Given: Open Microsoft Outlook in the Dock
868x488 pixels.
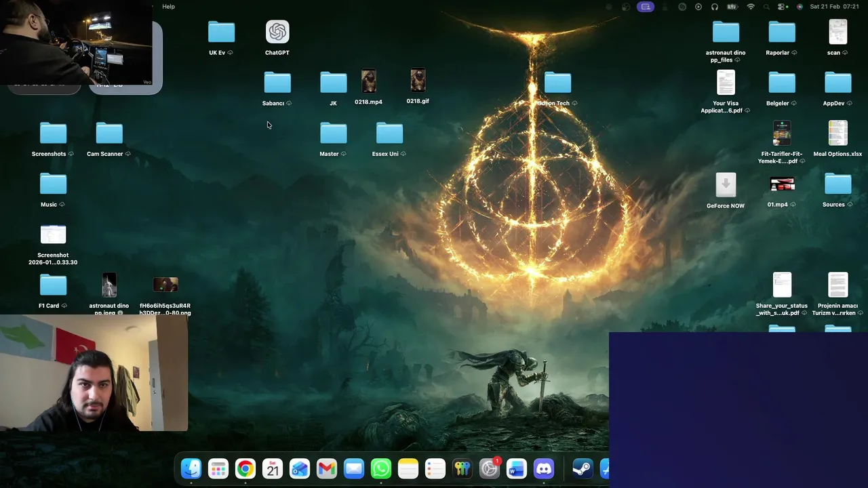Looking at the screenshot, I should point(300,468).
